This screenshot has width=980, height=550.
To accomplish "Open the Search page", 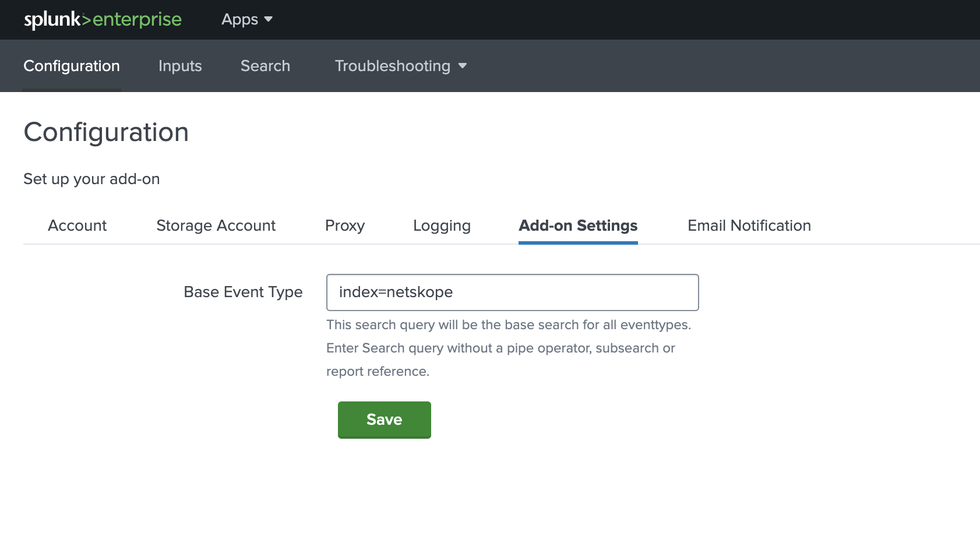I will [x=265, y=66].
